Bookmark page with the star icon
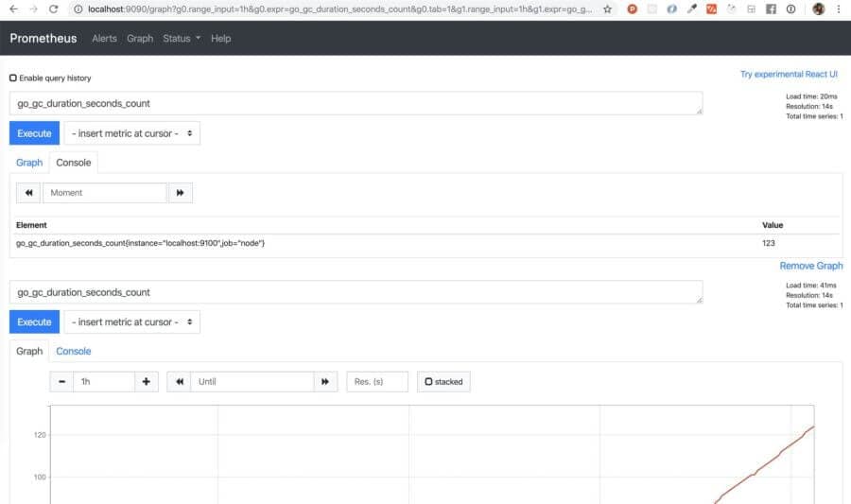The height and width of the screenshot is (504, 851). pos(607,9)
